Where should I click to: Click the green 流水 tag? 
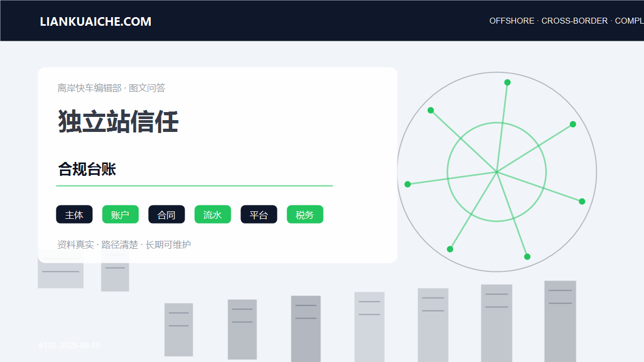pos(213,215)
